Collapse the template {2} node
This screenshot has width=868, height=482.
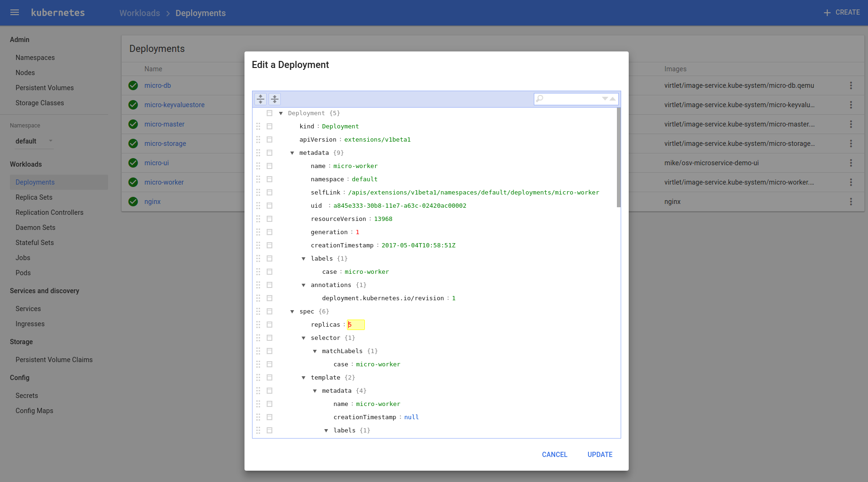tap(303, 378)
